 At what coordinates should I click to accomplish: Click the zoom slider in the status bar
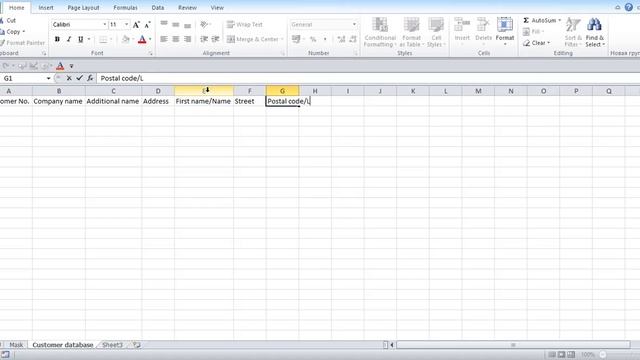603,355
